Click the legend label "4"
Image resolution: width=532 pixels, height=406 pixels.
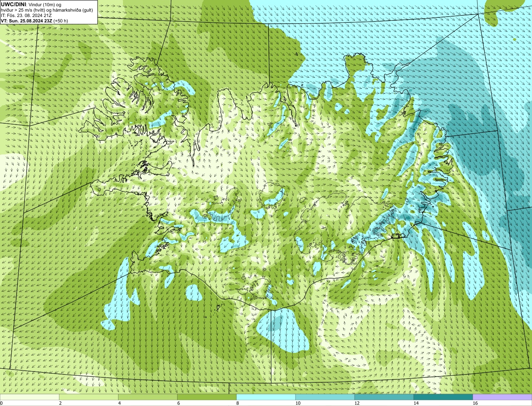(x=119, y=403)
